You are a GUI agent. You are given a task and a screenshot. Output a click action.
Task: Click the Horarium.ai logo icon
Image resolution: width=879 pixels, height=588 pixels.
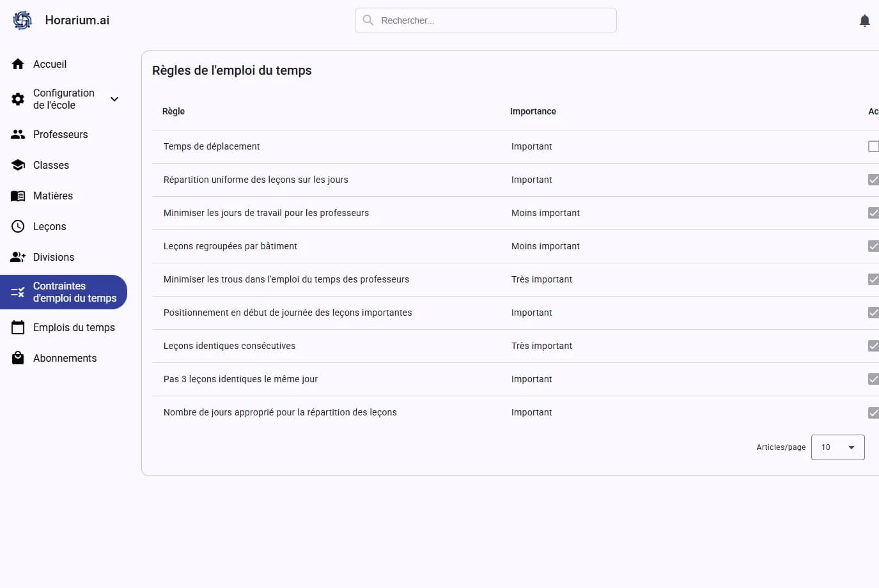click(x=22, y=20)
